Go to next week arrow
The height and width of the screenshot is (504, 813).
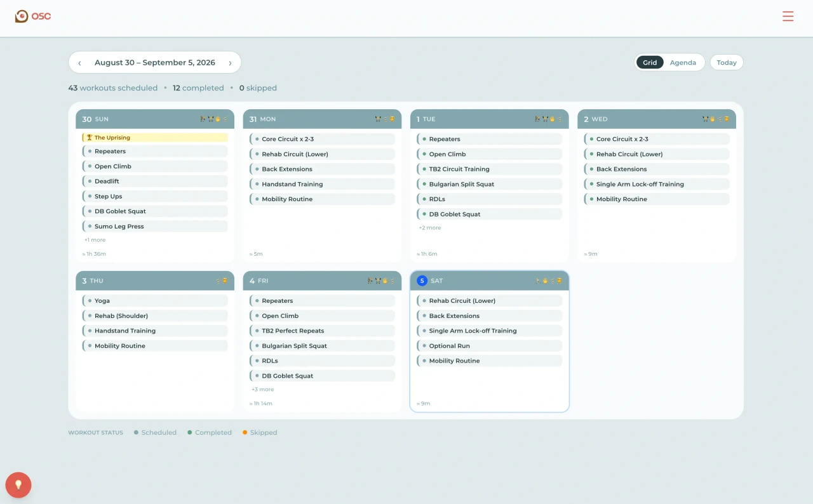coord(230,63)
